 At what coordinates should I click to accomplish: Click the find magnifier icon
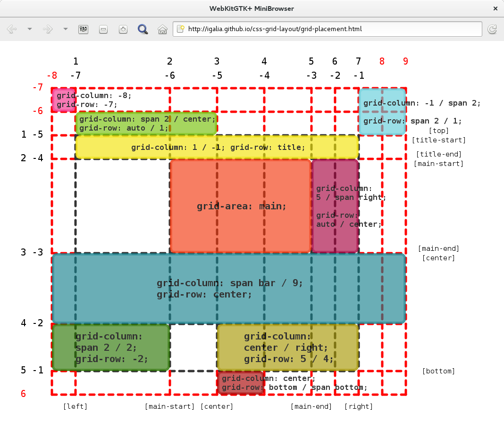(143, 29)
